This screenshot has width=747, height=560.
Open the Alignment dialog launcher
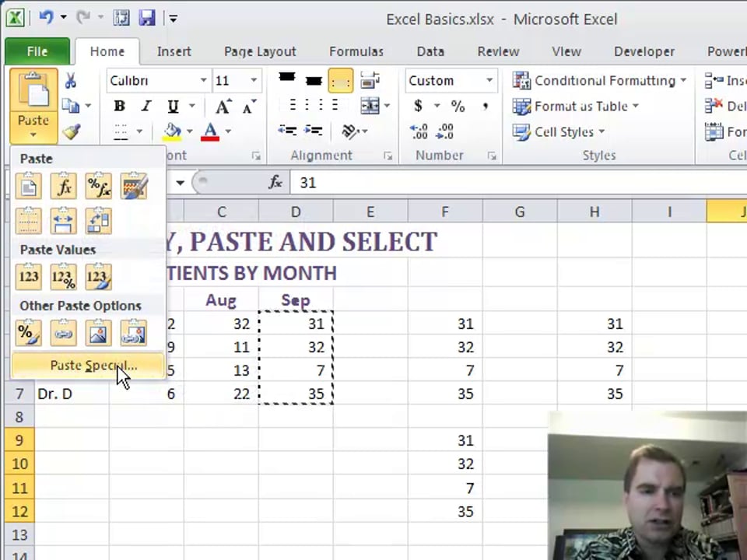(388, 156)
